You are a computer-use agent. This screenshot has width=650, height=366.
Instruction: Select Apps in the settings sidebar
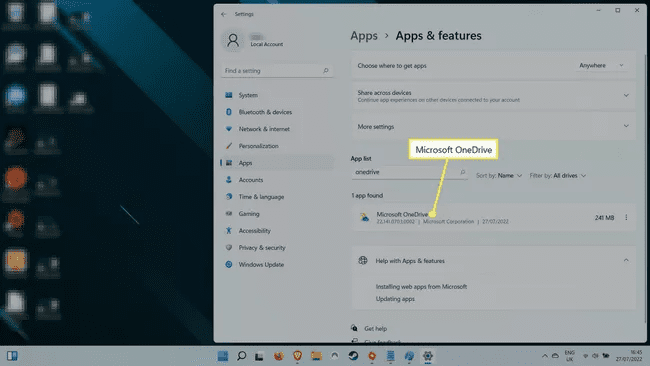277,163
